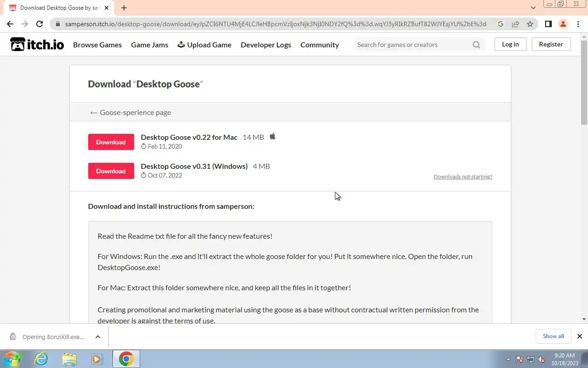This screenshot has width=588, height=368.
Task: Open the browser side panel icon
Action: (548, 24)
